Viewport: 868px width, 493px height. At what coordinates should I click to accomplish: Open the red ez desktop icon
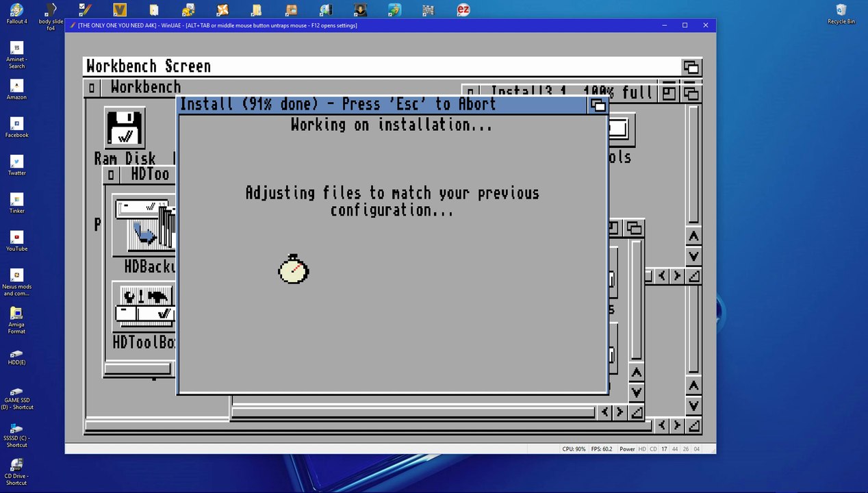click(x=463, y=10)
